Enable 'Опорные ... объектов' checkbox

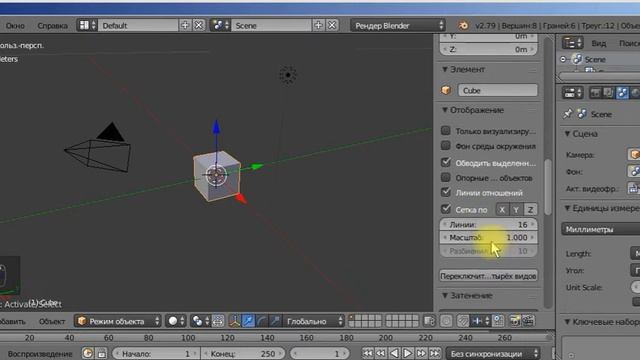point(446,178)
